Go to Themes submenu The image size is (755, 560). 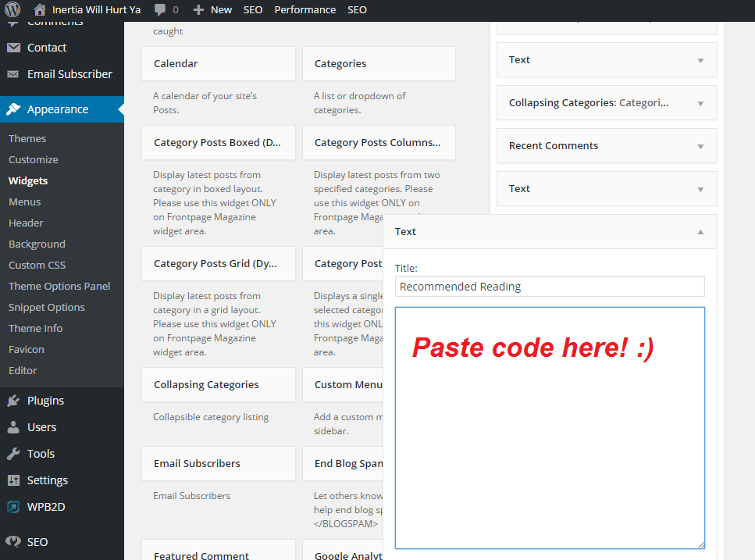pos(27,139)
